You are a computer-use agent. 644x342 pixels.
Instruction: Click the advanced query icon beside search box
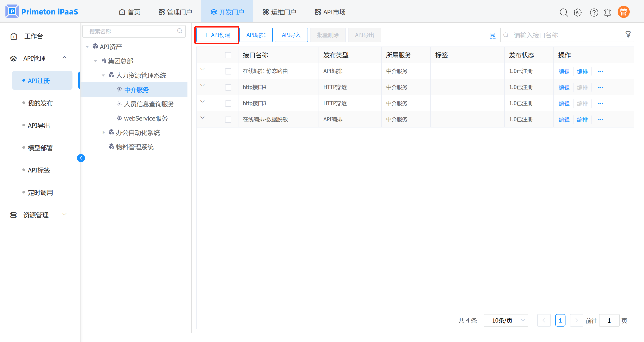[492, 36]
